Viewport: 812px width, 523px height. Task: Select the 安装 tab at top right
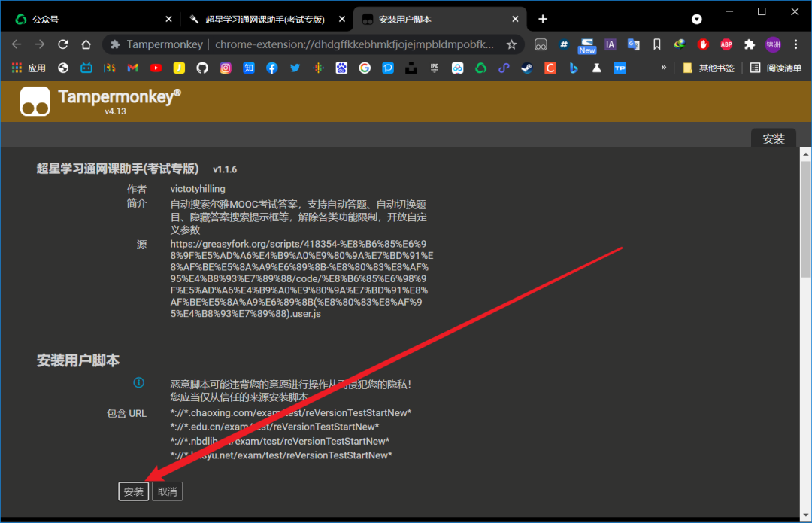pos(773,139)
